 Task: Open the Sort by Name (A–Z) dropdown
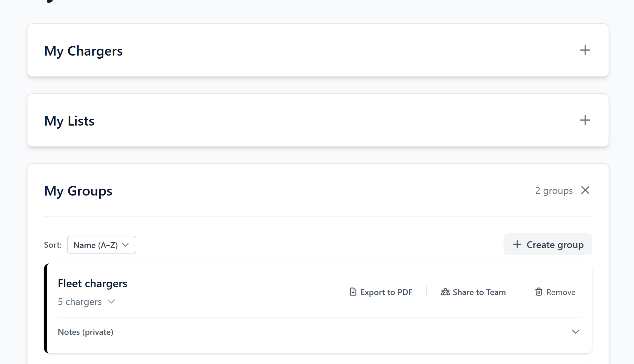coord(101,245)
